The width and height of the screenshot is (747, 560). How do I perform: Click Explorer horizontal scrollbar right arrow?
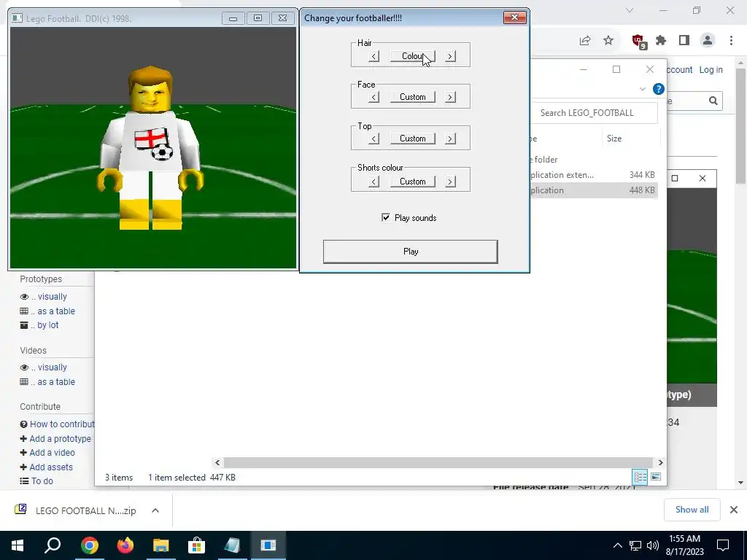click(x=660, y=462)
